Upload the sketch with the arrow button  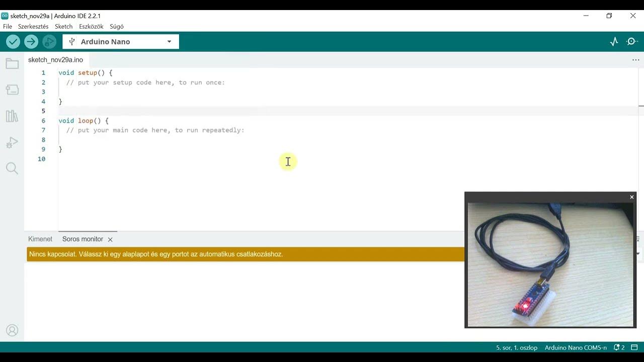click(31, 42)
